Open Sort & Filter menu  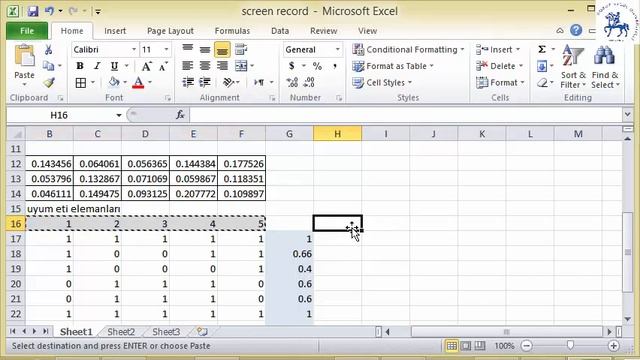pyautogui.click(x=573, y=67)
